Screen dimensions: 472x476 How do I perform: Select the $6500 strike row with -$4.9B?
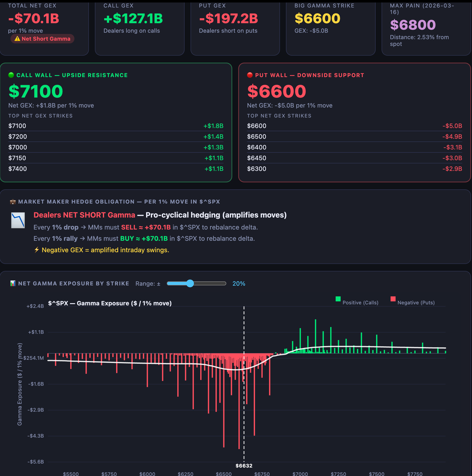(355, 137)
